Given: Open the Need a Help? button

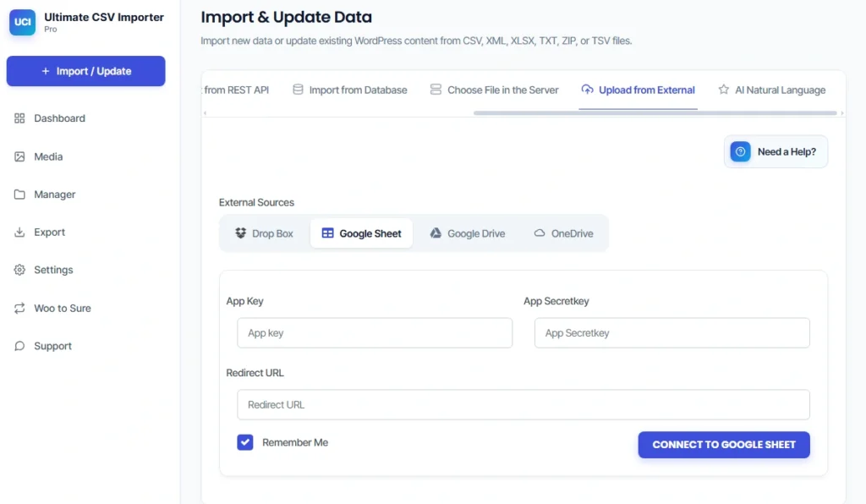Looking at the screenshot, I should click(776, 152).
